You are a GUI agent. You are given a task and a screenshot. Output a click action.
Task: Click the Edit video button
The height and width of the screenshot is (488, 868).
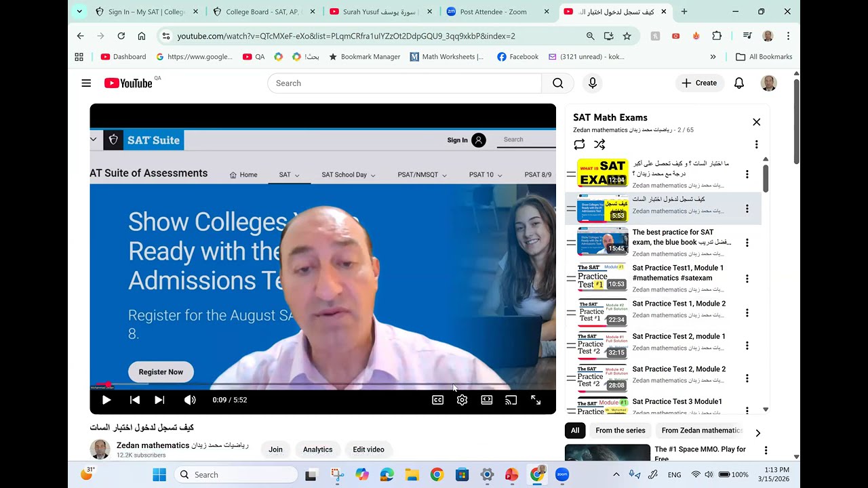(369, 449)
